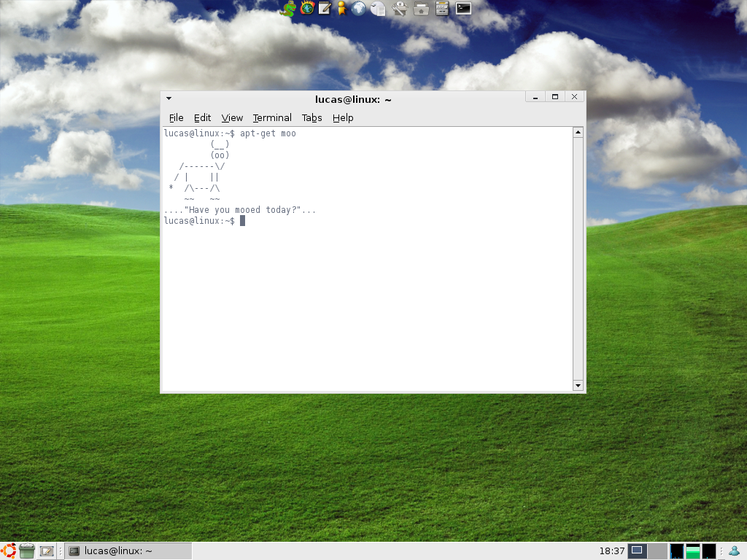Open the Ubuntu logo main menu
The width and height of the screenshot is (747, 560).
point(8,551)
